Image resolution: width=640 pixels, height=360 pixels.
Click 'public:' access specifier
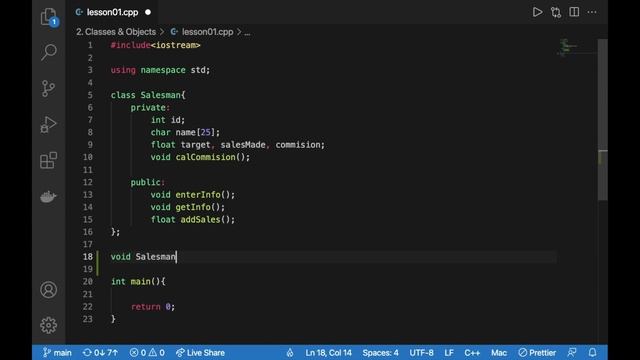pyautogui.click(x=148, y=182)
